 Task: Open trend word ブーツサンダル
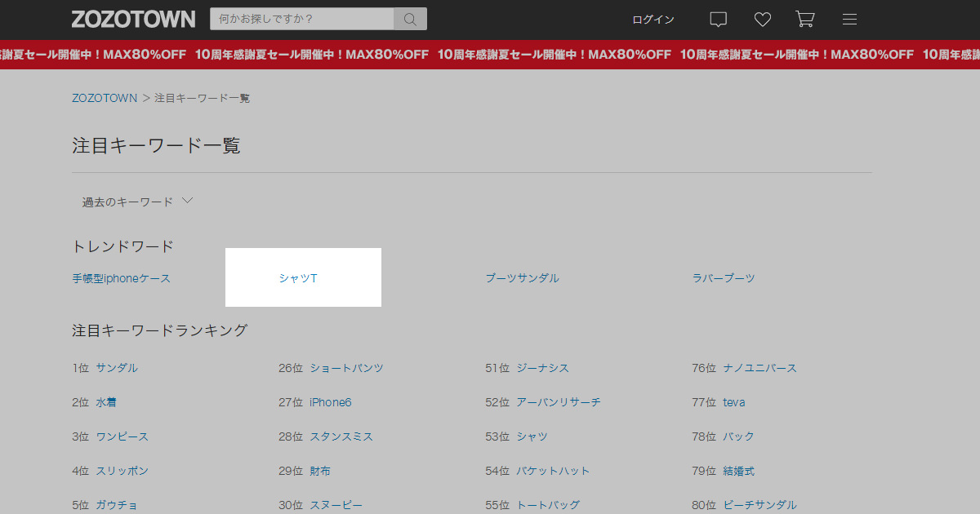[x=522, y=278]
